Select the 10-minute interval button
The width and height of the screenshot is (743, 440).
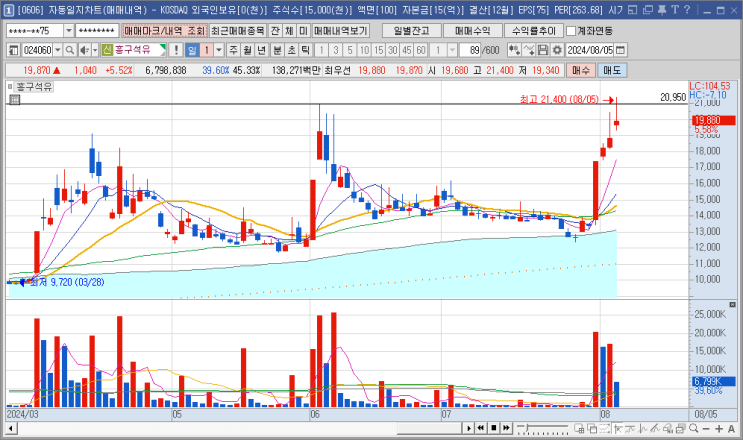tap(364, 50)
